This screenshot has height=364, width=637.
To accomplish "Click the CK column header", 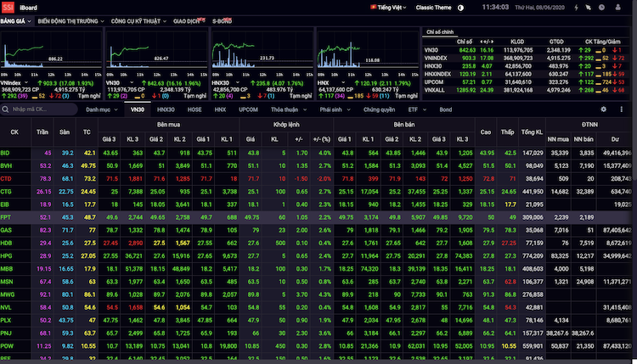I will point(14,132).
